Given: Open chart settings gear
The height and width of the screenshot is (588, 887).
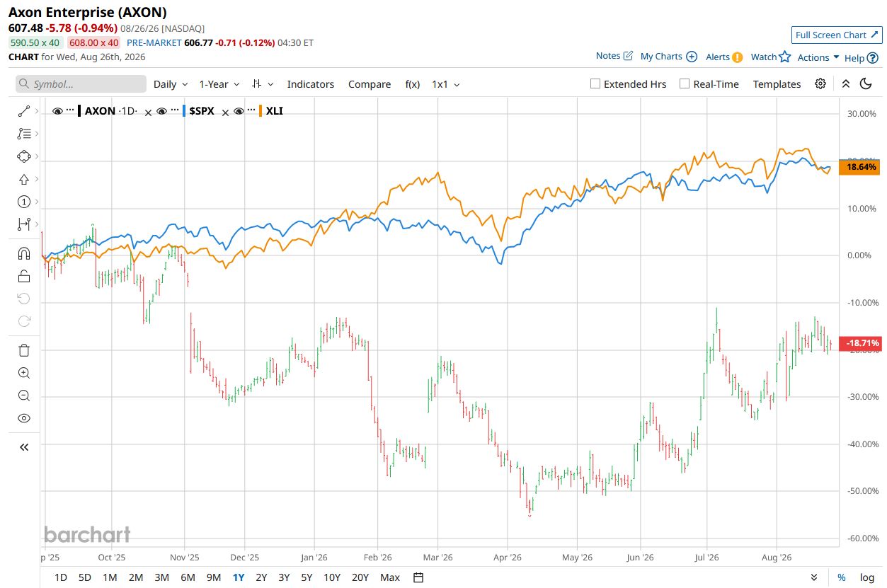Looking at the screenshot, I should [820, 83].
